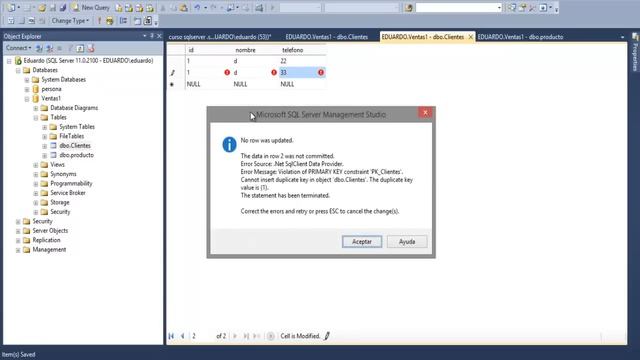Click the Analysis Services DMX Query icon

click(x=139, y=8)
